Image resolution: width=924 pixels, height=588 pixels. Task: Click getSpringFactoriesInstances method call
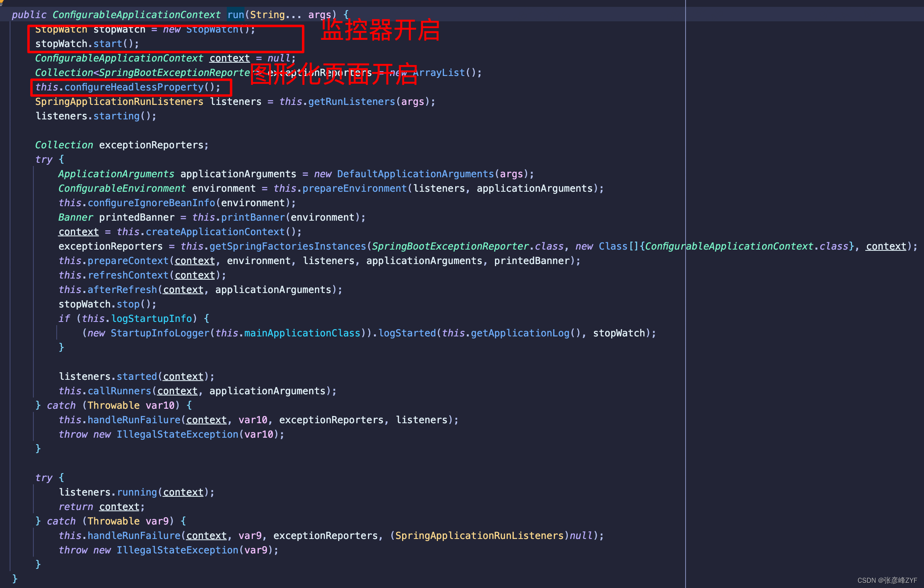(288, 246)
